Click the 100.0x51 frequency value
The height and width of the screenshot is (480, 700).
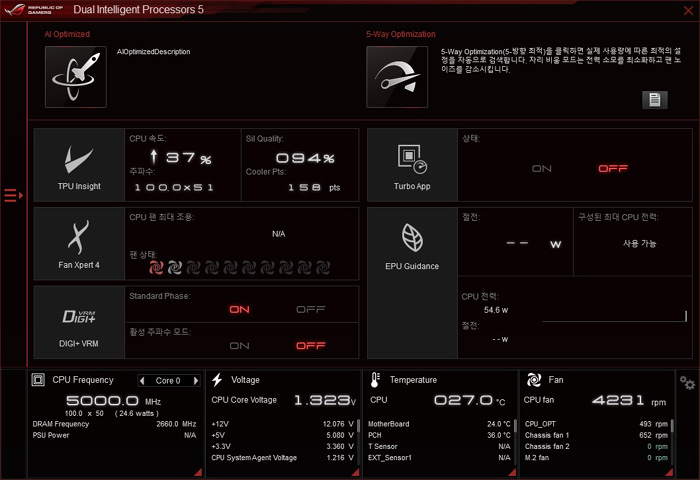point(174,188)
